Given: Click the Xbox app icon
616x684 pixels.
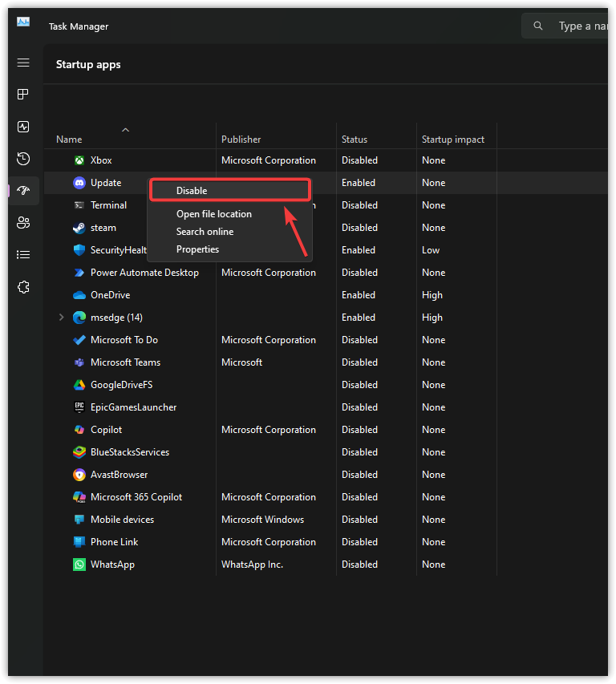Looking at the screenshot, I should (79, 160).
